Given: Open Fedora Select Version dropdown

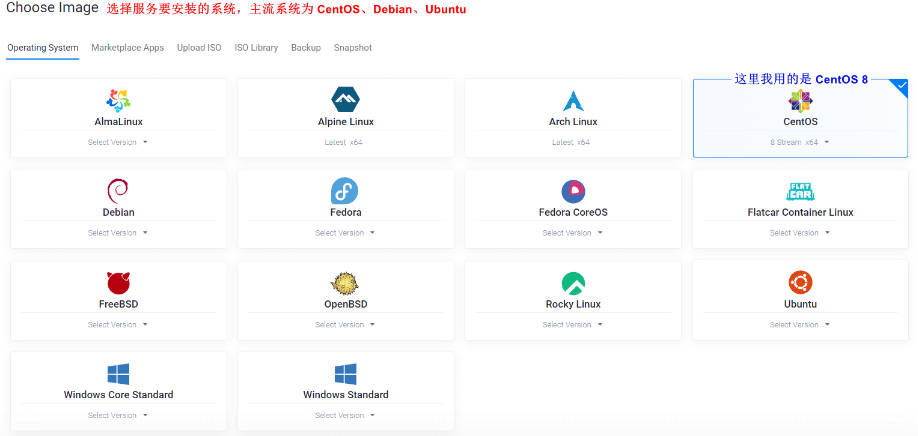Looking at the screenshot, I should (345, 233).
